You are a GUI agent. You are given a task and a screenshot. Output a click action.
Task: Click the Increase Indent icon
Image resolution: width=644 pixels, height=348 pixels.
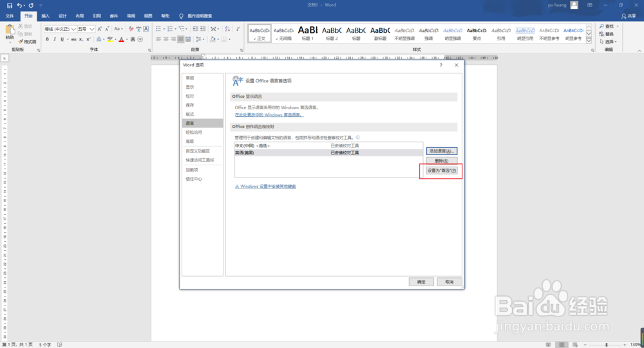[x=203, y=29]
